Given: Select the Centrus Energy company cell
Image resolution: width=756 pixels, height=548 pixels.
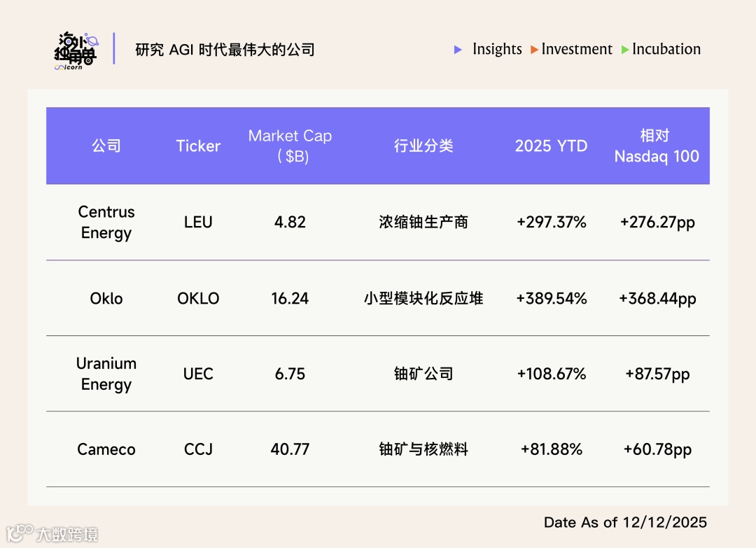Looking at the screenshot, I should [x=106, y=222].
